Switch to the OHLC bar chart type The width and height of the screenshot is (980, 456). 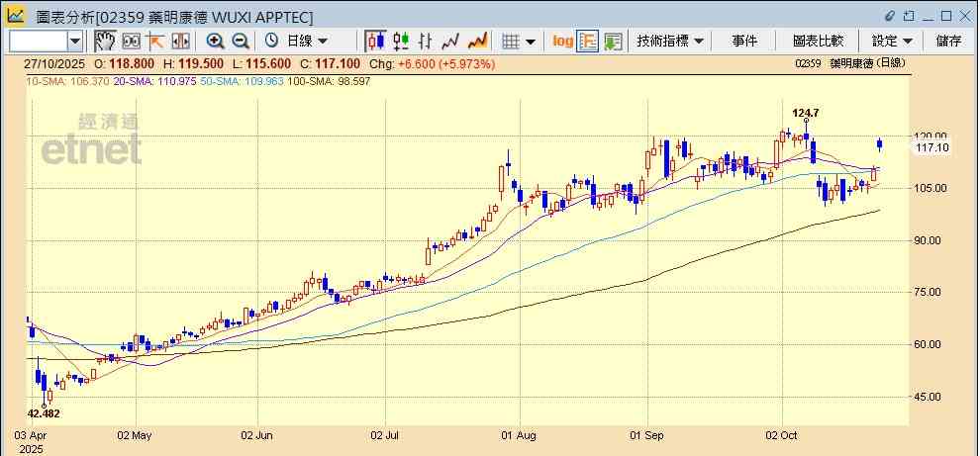pyautogui.click(x=426, y=41)
